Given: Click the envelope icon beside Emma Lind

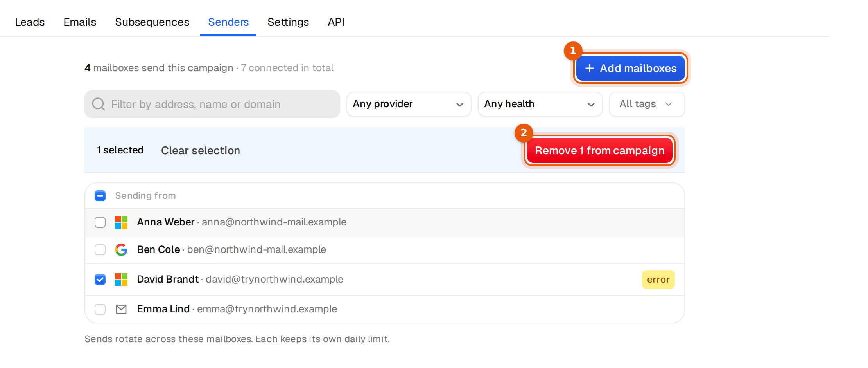Looking at the screenshot, I should 121,309.
